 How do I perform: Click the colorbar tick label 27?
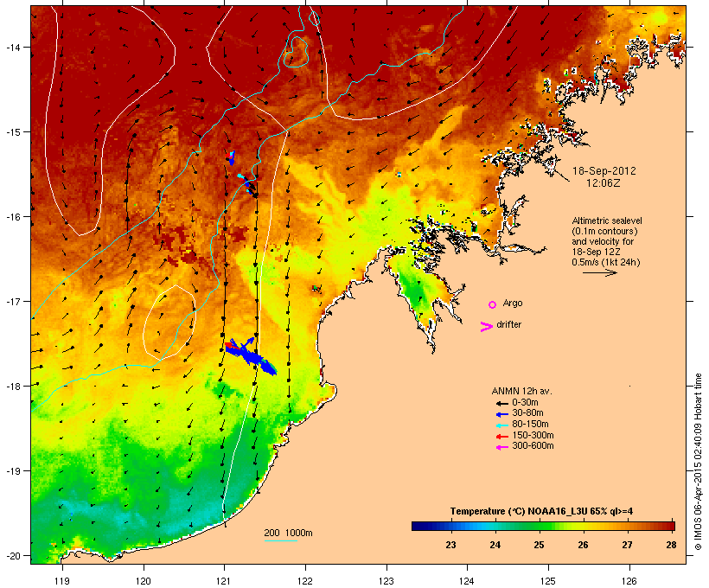click(627, 545)
